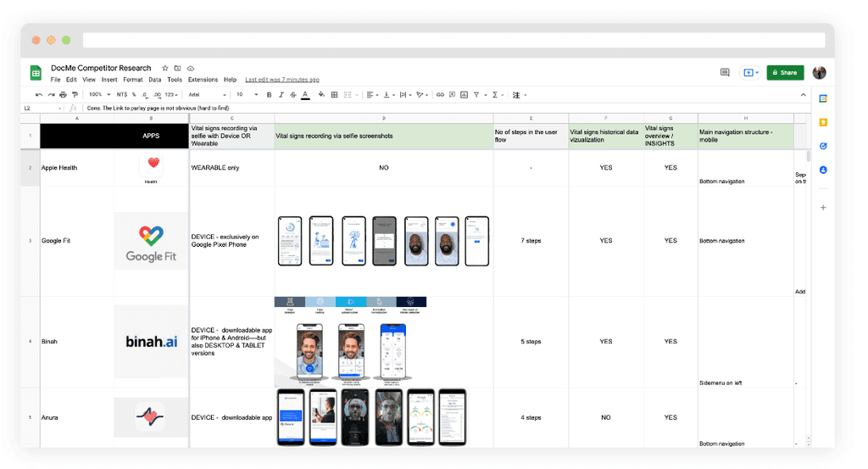
Task: Open the Arial font dropdown
Action: click(207, 95)
